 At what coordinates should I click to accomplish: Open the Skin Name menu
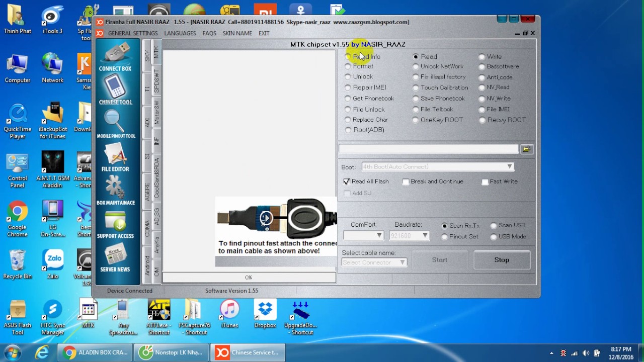237,33
